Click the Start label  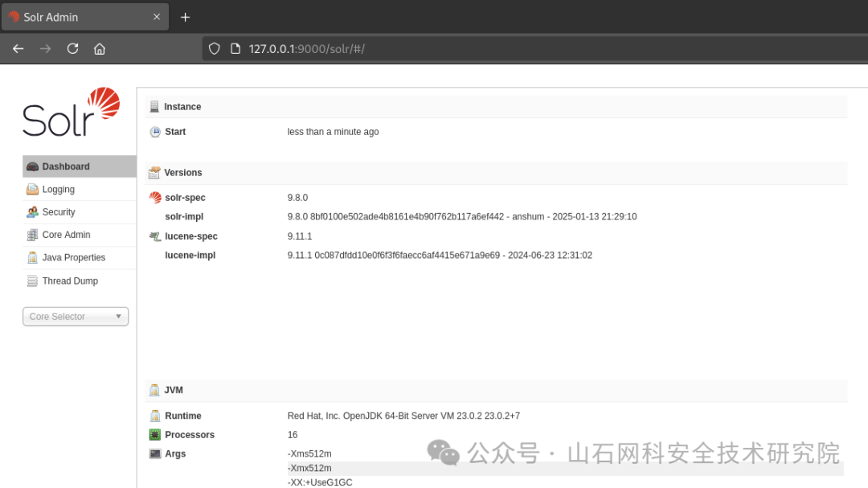coord(175,132)
